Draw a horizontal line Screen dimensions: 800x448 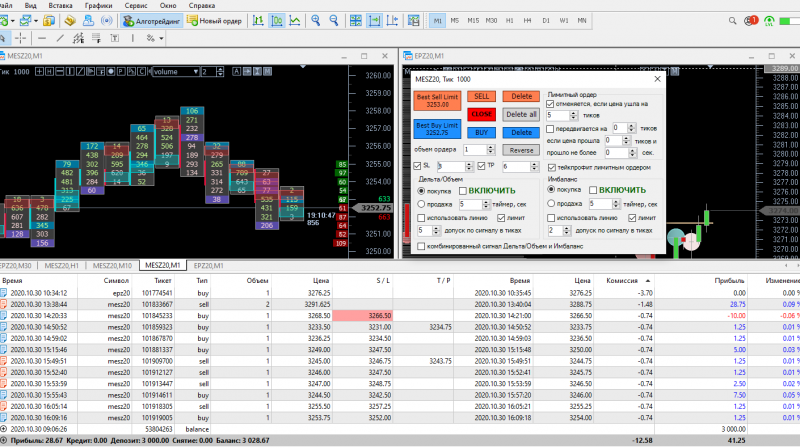[42, 38]
